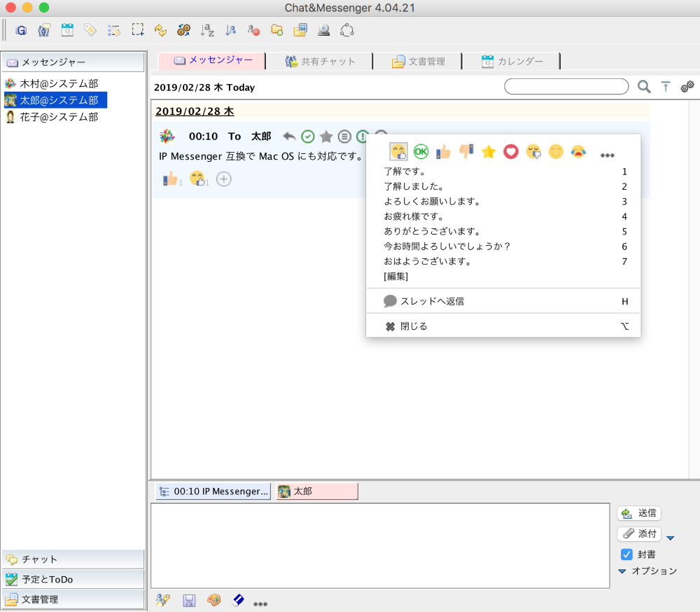Open the gears settings icon in toolbar
This screenshot has width=700, height=612.
pos(184,30)
